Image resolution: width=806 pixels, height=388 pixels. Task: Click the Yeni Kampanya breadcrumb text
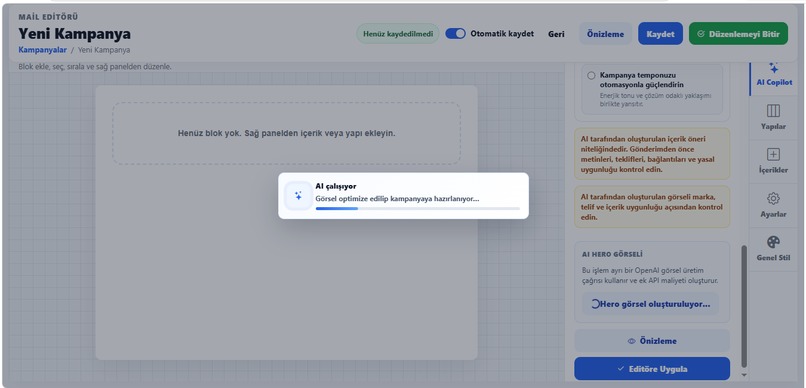tap(104, 50)
